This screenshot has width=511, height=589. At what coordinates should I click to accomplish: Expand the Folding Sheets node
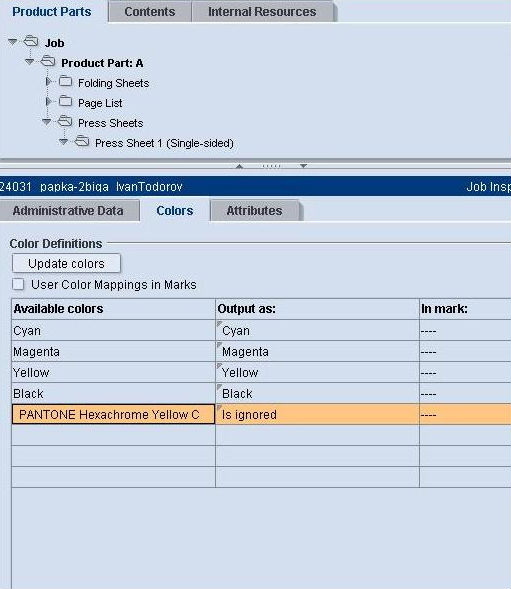(48, 82)
